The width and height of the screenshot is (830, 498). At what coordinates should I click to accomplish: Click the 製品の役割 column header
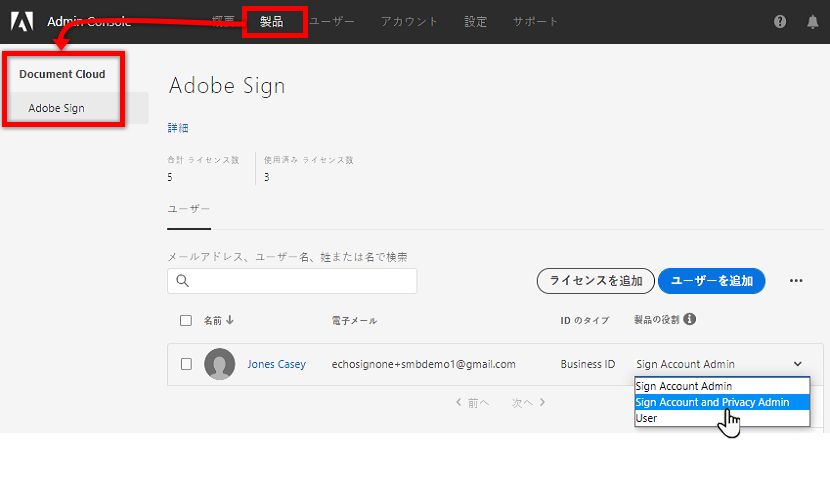(x=656, y=320)
